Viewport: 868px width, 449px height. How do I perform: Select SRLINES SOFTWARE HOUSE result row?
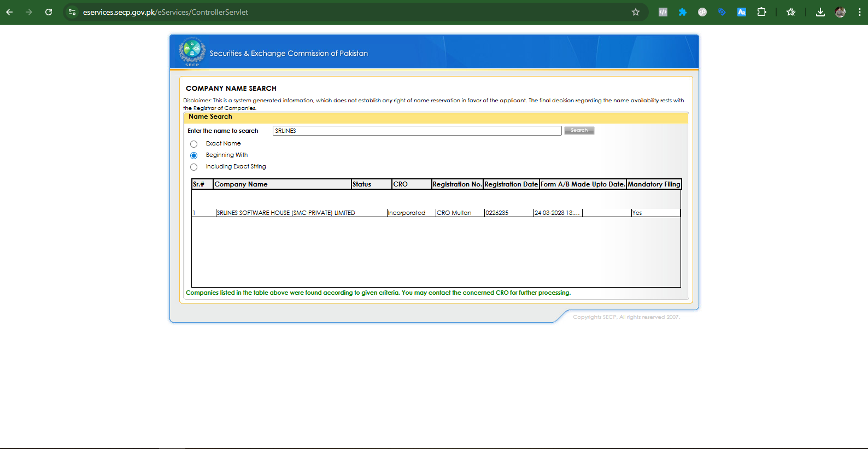[x=285, y=213]
